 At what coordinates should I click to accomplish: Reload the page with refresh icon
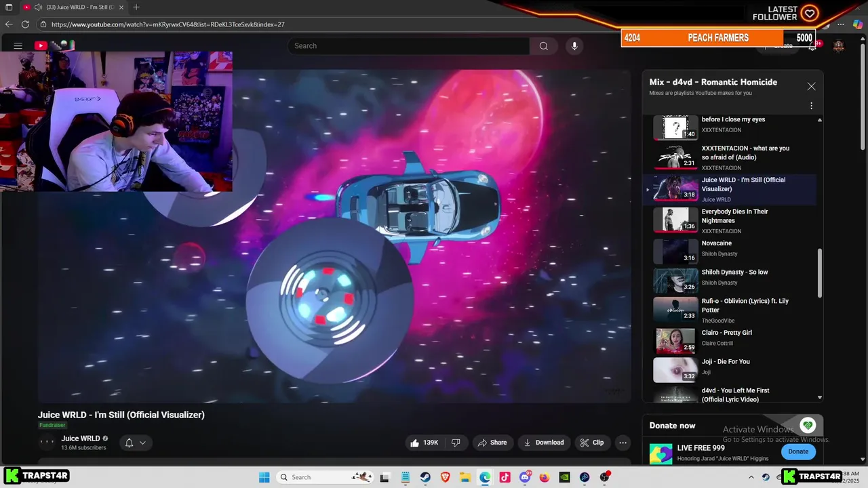(x=25, y=24)
